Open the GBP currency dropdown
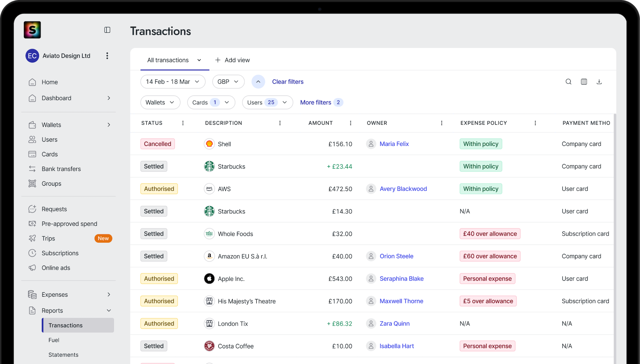The height and width of the screenshot is (364, 640). 228,82
